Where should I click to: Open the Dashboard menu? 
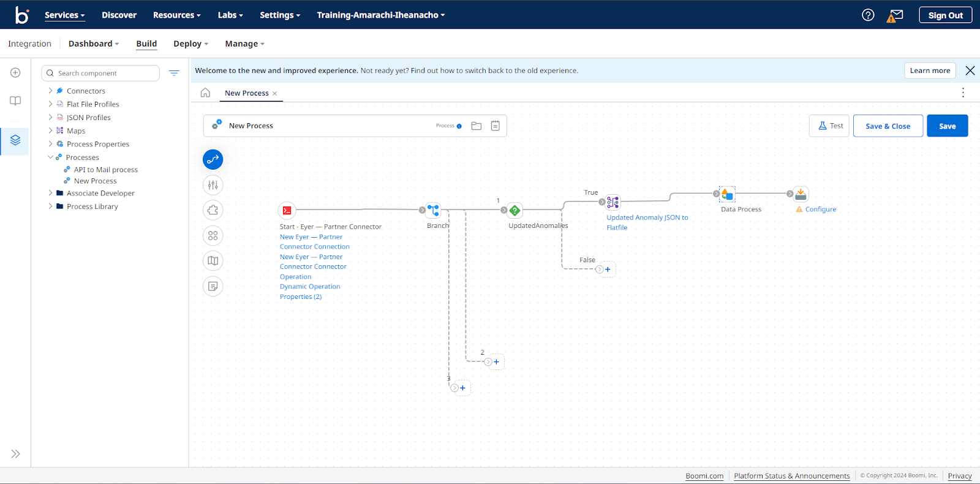(94, 43)
